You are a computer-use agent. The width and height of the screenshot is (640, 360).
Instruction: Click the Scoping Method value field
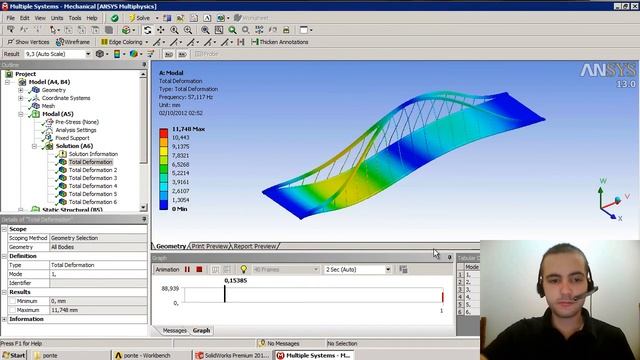pos(98,238)
